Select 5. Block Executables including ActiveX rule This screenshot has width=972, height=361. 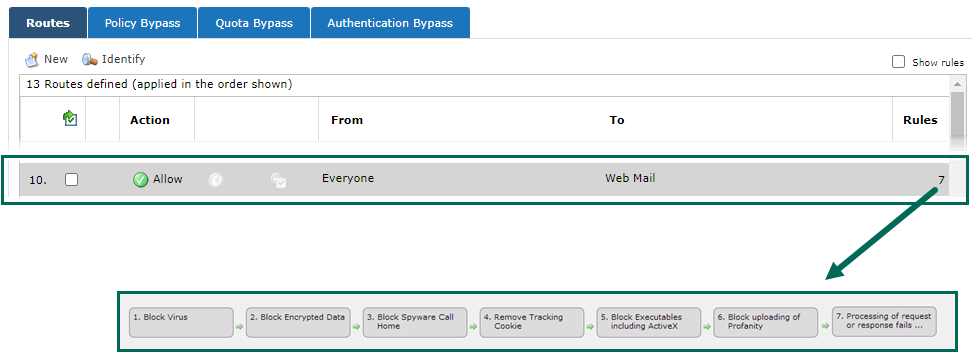[x=648, y=323]
